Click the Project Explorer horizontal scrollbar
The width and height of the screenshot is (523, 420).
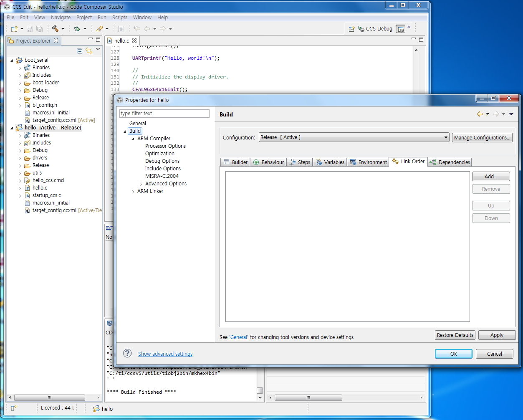pos(49,397)
